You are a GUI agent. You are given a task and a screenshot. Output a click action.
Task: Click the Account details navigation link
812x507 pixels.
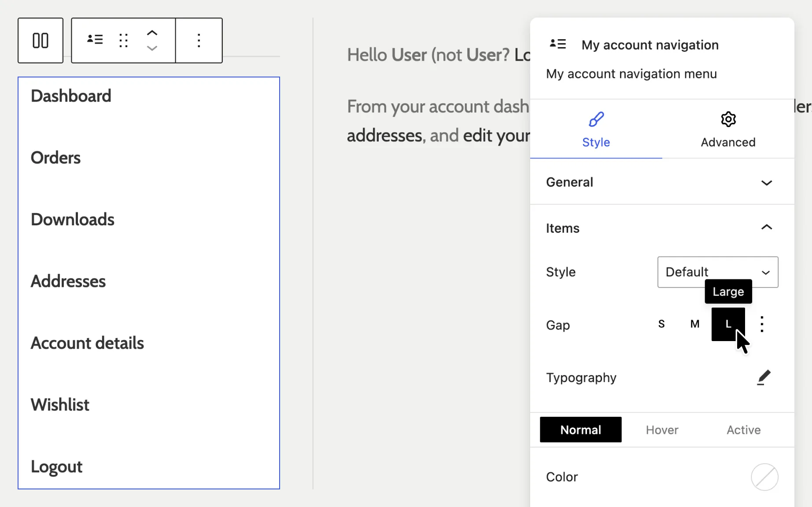[x=87, y=343]
